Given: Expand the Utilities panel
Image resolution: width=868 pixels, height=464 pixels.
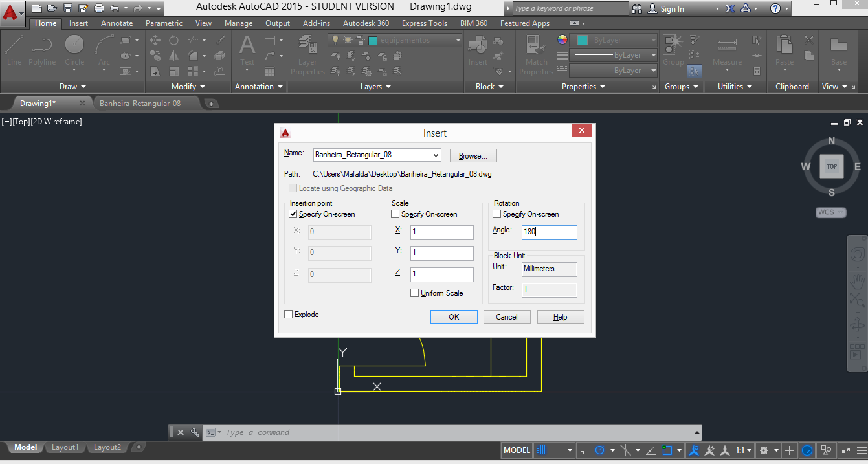Looking at the screenshot, I should 735,87.
